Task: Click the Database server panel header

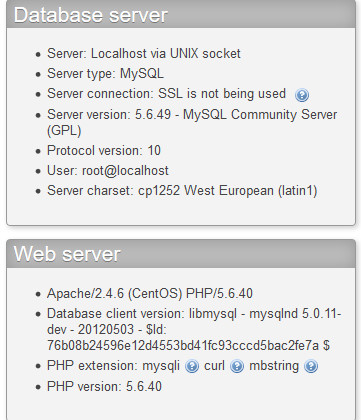Action: [181, 15]
